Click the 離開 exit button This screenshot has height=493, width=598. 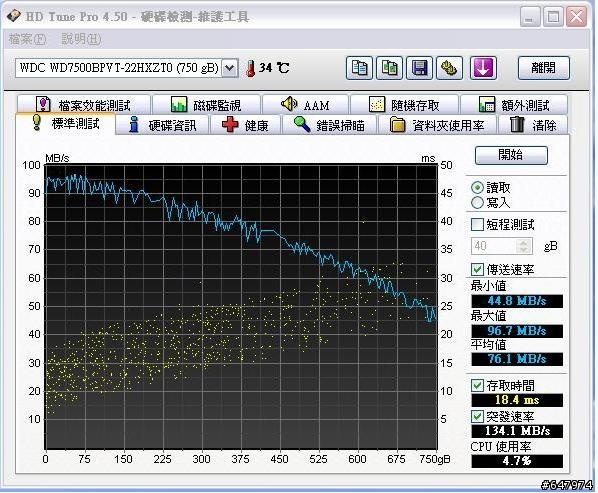[x=544, y=68]
